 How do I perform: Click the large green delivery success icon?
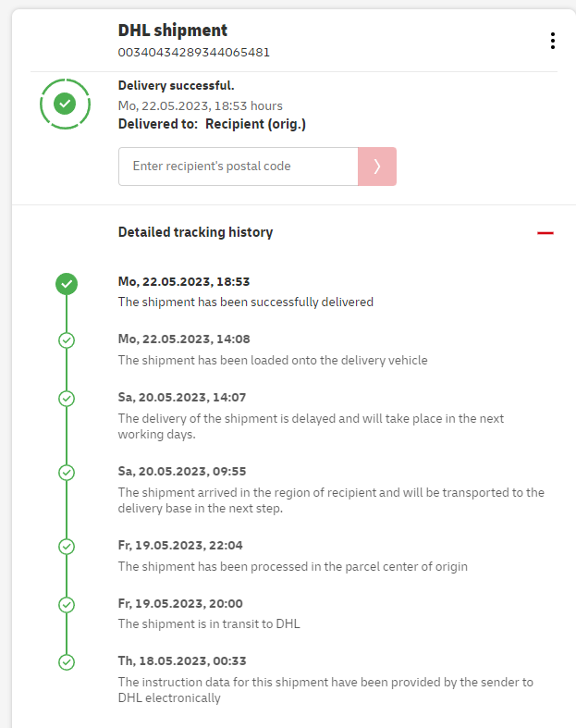tap(65, 104)
